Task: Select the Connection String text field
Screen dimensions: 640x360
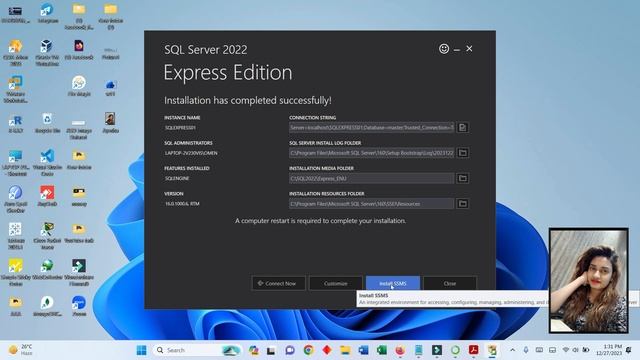Action: click(371, 127)
